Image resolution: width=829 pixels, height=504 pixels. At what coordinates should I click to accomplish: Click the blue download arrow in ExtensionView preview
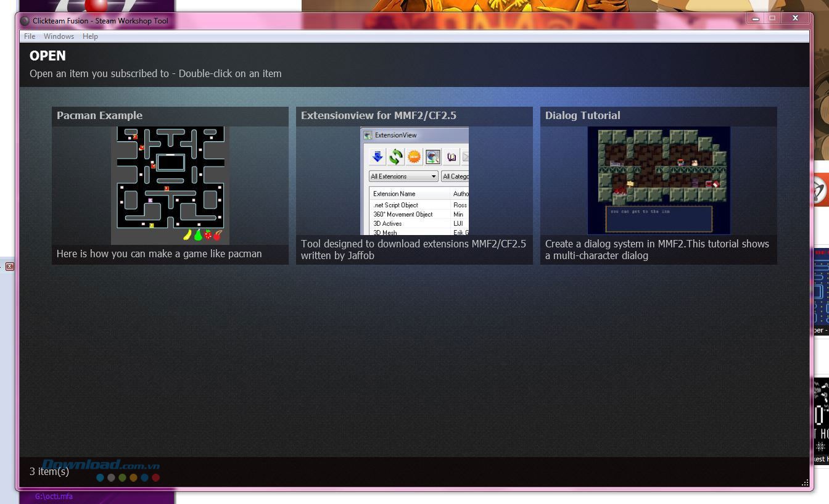(x=377, y=157)
